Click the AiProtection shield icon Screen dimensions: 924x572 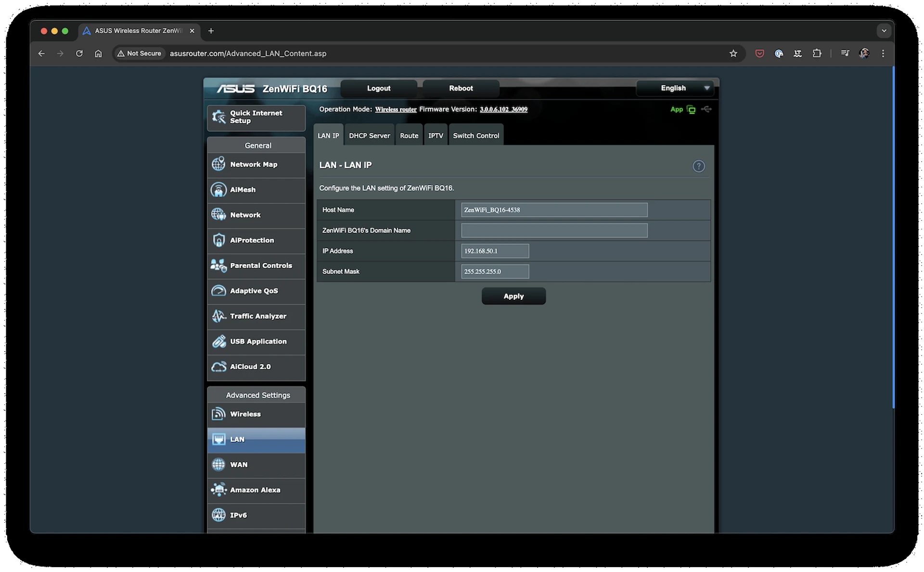coord(218,240)
